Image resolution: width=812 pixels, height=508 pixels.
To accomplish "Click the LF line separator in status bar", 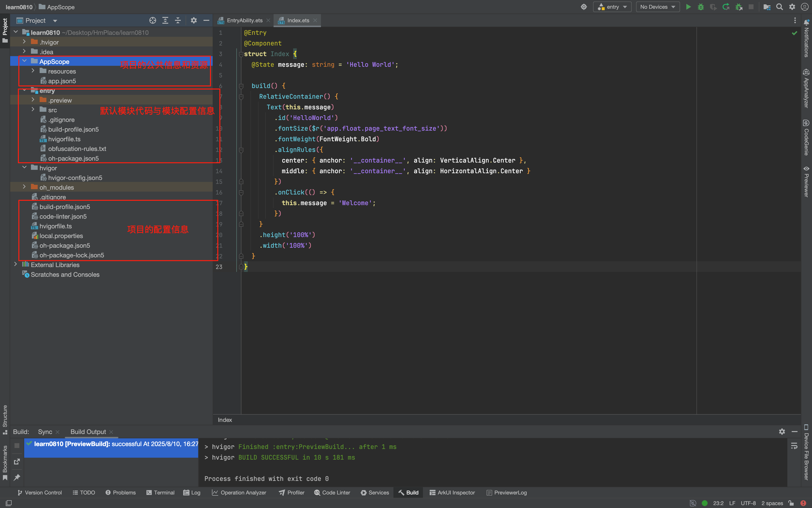I will click(x=732, y=503).
